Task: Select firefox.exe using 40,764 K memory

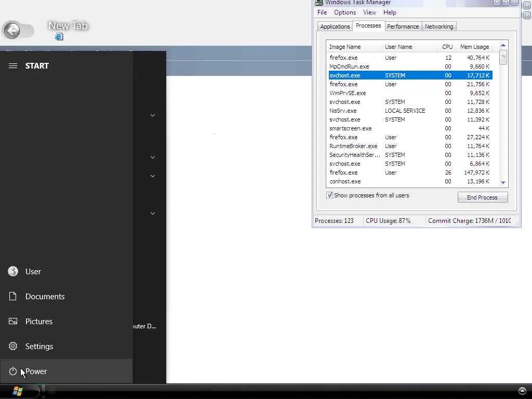Action: click(x=410, y=58)
